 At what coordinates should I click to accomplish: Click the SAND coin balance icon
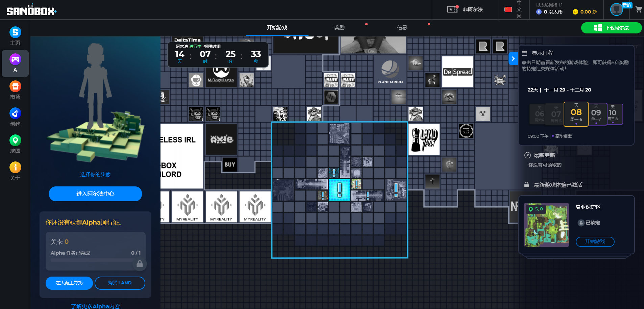point(575,12)
